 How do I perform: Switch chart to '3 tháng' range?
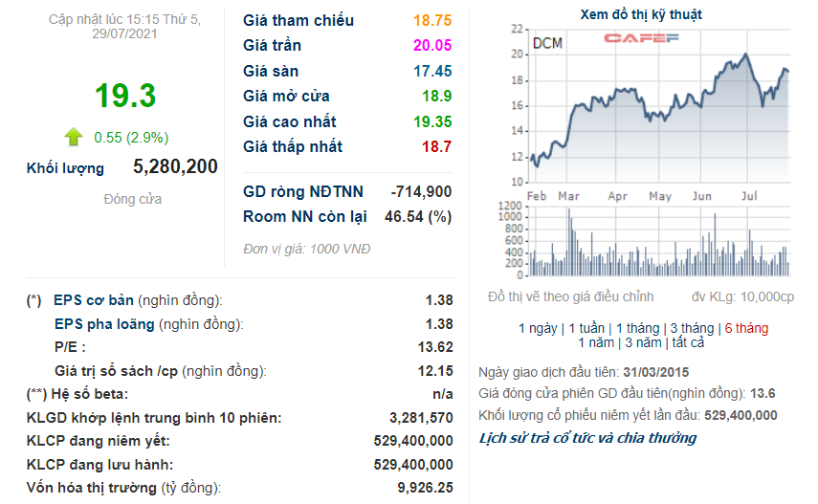[x=692, y=328]
